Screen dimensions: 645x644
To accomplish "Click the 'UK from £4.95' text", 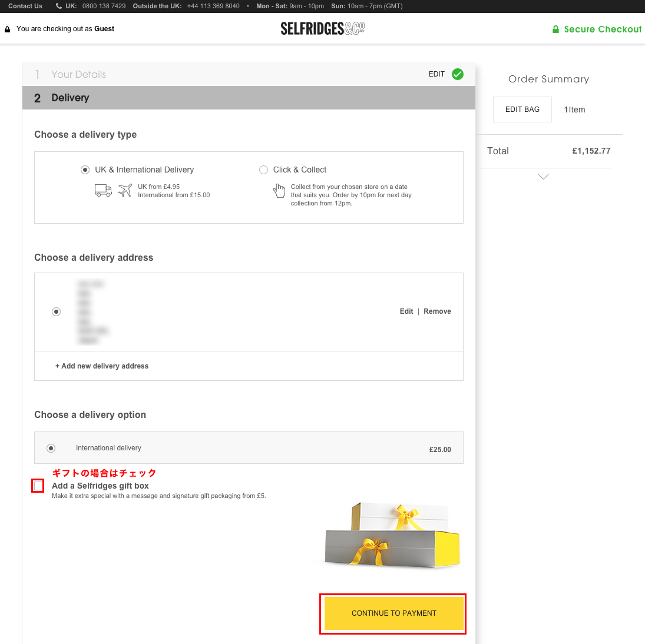I will point(159,187).
